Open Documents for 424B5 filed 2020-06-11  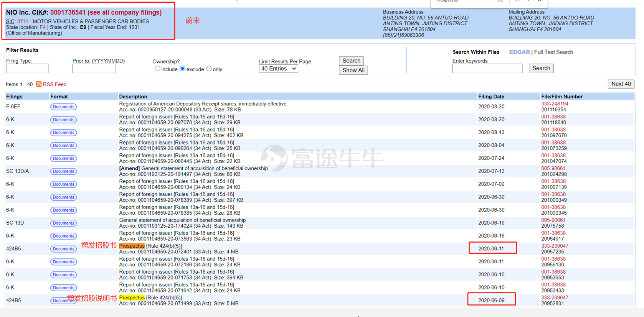(63, 249)
